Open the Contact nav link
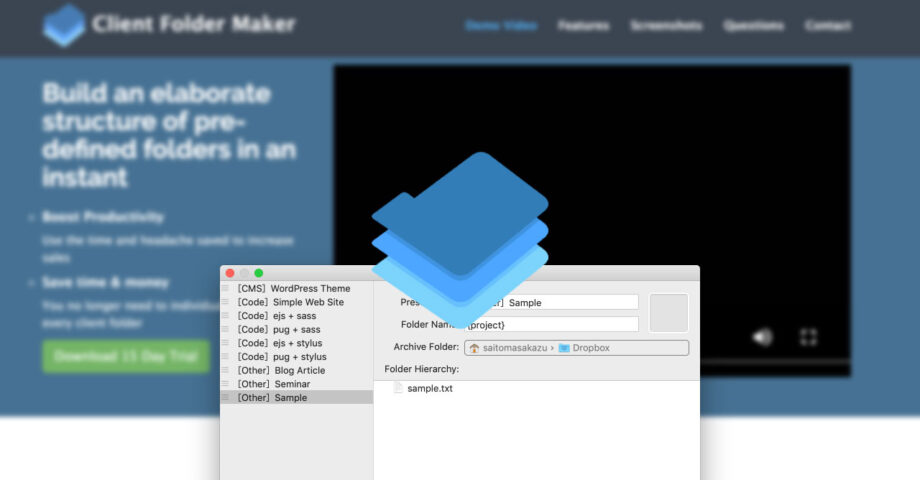 (828, 25)
